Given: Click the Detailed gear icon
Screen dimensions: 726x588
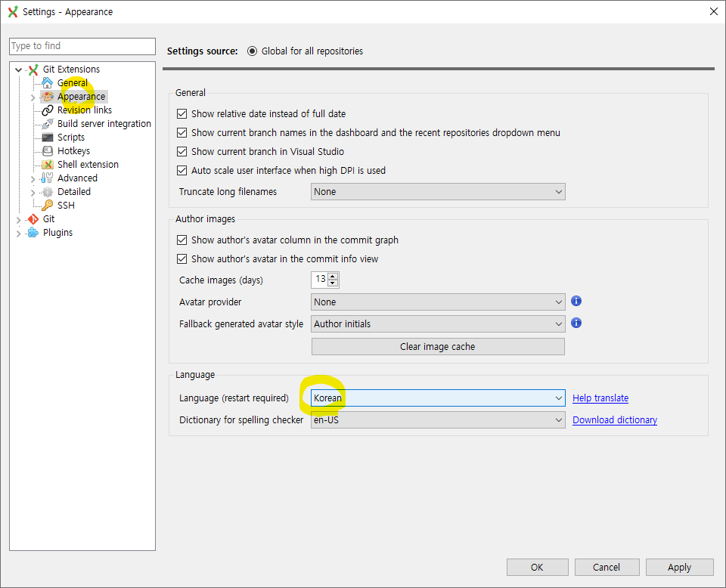Looking at the screenshot, I should click(x=47, y=191).
